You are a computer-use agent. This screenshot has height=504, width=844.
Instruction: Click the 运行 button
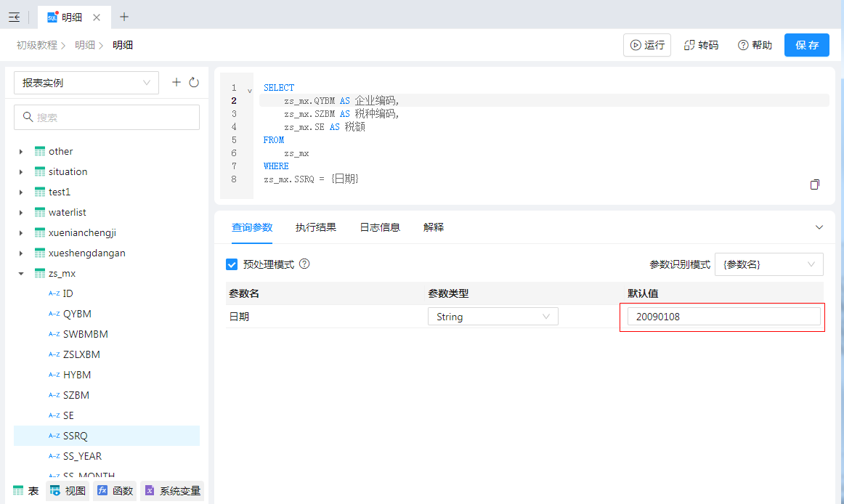(646, 45)
